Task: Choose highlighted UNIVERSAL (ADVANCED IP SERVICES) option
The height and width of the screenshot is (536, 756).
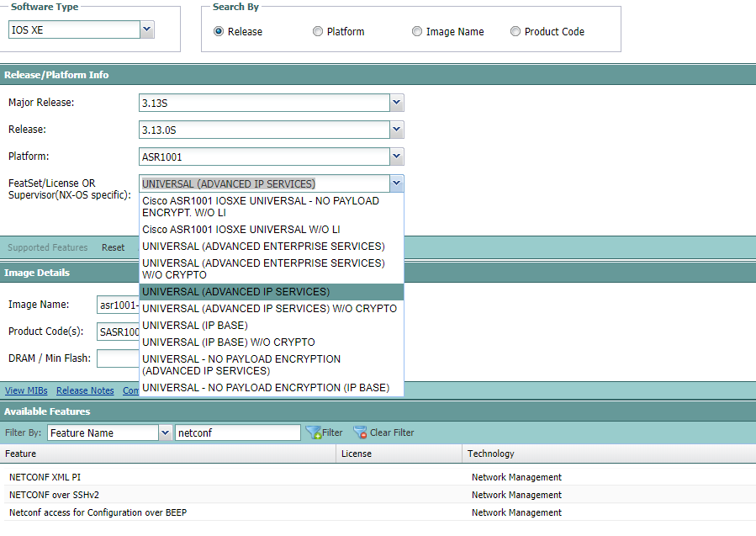Action: click(272, 292)
